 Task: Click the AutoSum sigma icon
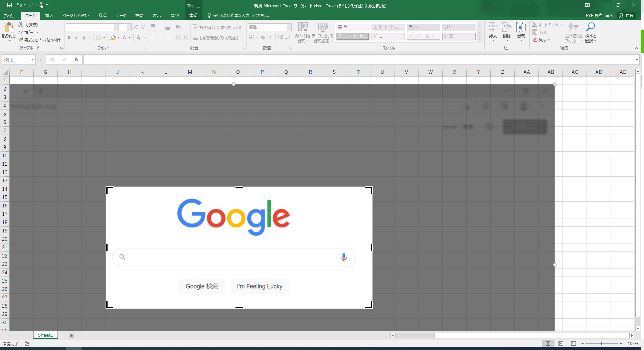click(x=535, y=25)
